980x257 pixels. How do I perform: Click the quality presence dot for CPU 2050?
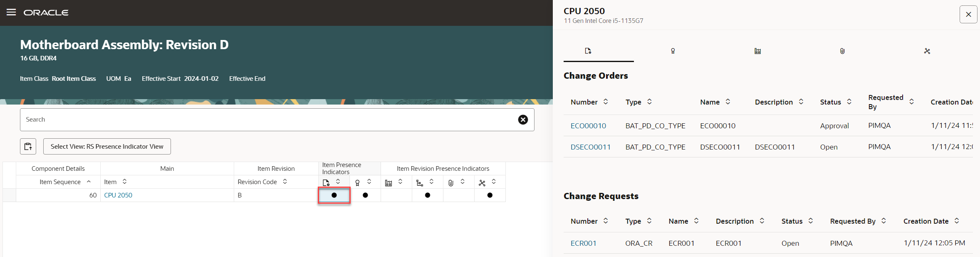[365, 195]
